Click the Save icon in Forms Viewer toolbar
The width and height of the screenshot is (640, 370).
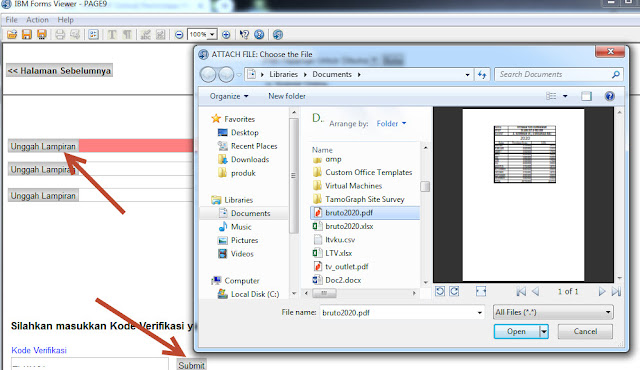click(x=27, y=35)
